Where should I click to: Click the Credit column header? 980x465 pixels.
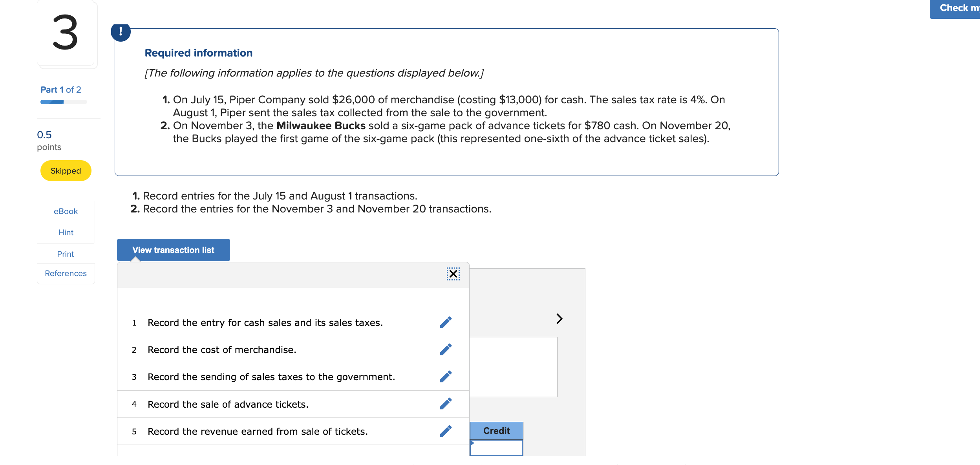coord(496,431)
